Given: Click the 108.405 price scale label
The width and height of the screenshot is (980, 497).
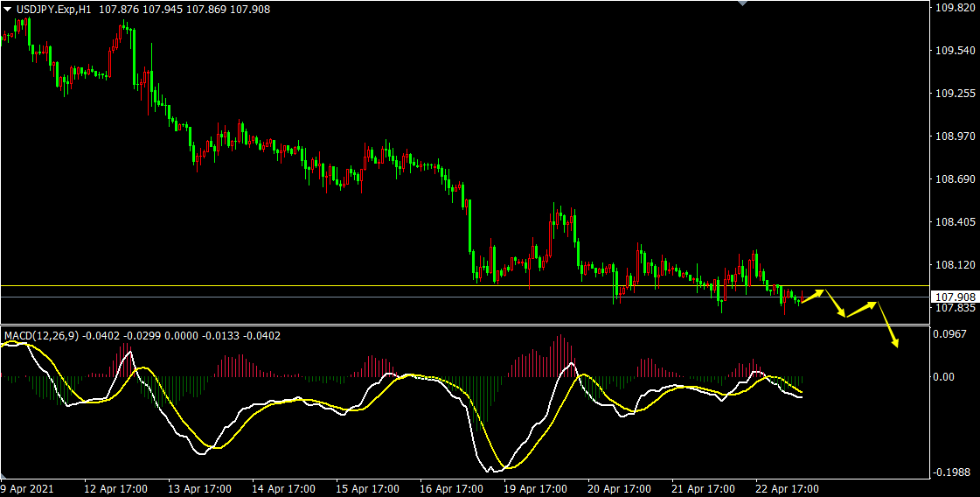Looking at the screenshot, I should click(x=955, y=222).
